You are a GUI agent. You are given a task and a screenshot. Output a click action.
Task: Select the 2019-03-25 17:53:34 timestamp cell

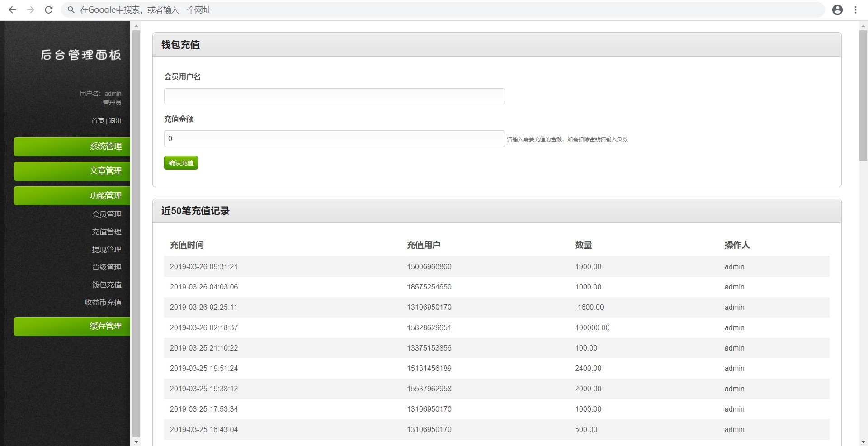204,409
